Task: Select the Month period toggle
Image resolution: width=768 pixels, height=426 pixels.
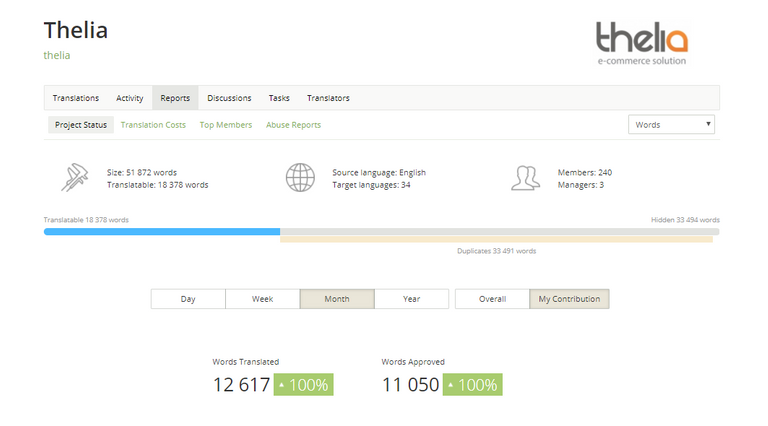Action: point(337,299)
